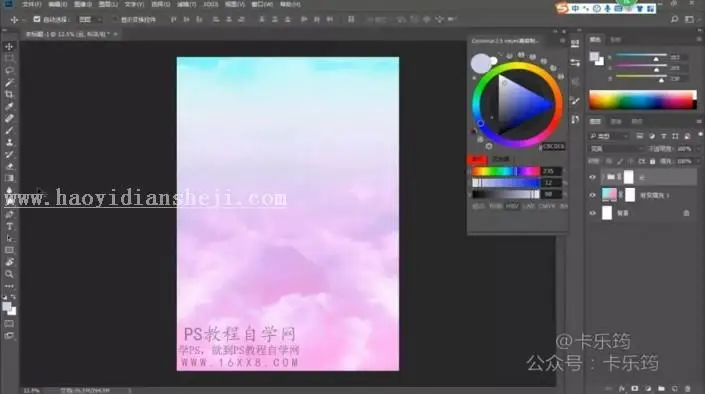Open layer fill dropdown arrow
Viewport: 705px width, 394px height.
click(x=698, y=161)
